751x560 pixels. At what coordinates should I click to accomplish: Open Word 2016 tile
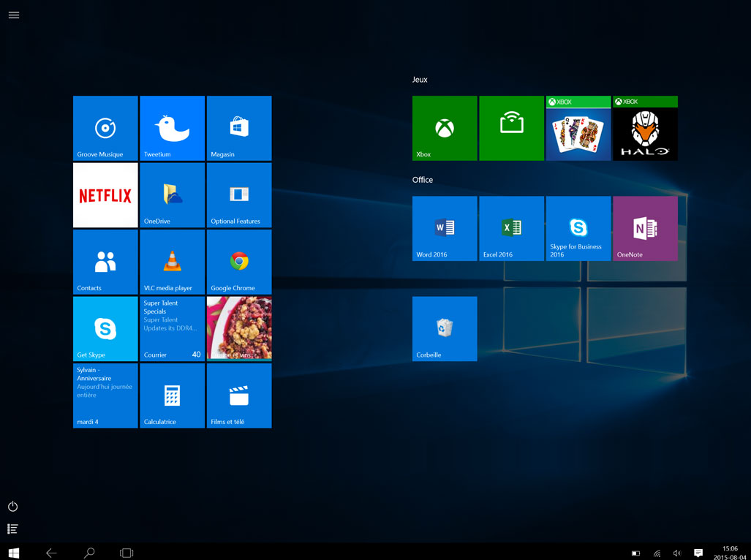[445, 229]
